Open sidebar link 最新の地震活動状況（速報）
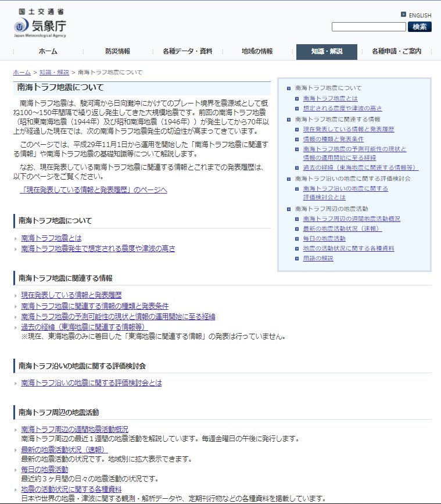This screenshot has width=441, height=504. coord(342,228)
